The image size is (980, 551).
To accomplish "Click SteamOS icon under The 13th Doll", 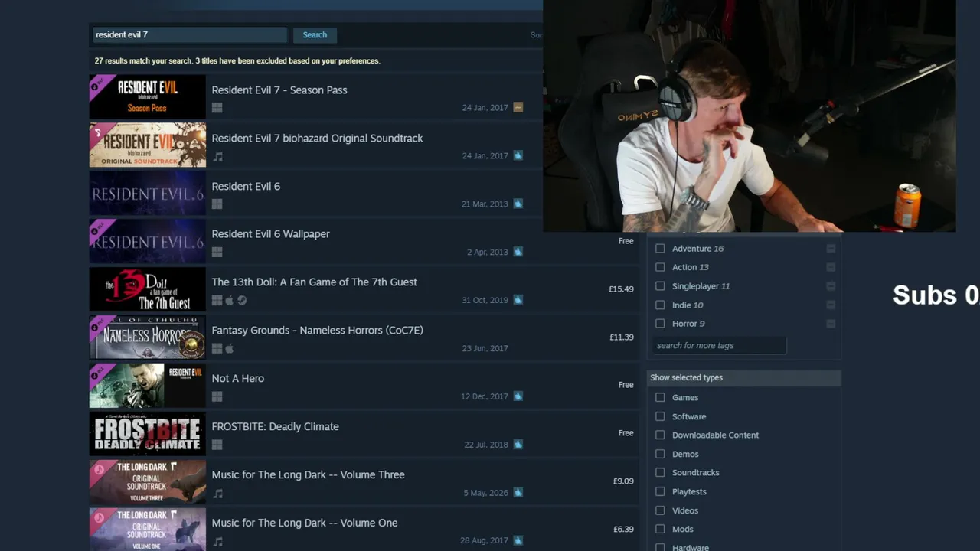I will point(242,301).
